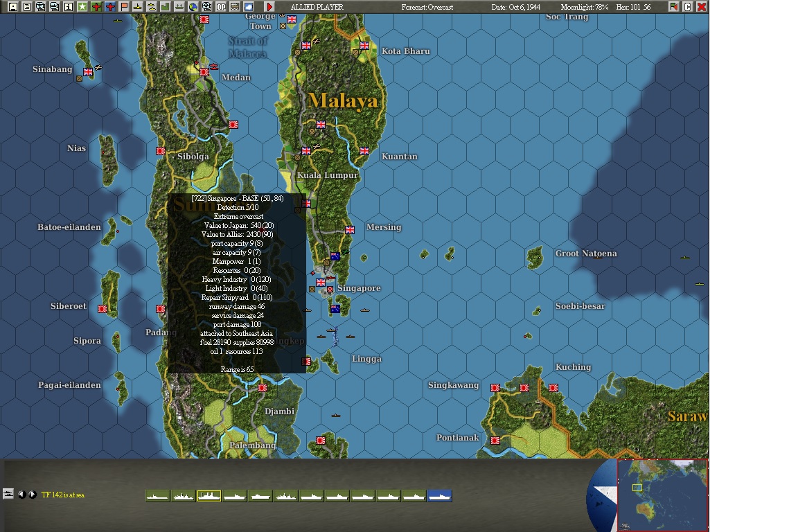Click the striped list toolbar icon
The width and height of the screenshot is (798, 532).
click(x=235, y=7)
